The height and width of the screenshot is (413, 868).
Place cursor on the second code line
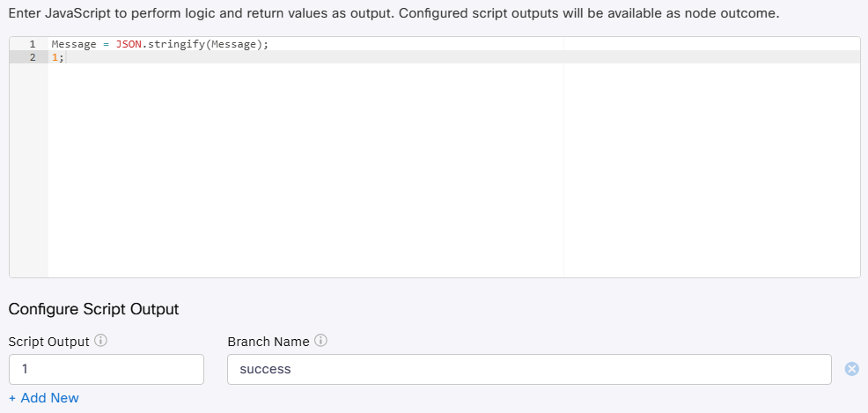pos(264,57)
